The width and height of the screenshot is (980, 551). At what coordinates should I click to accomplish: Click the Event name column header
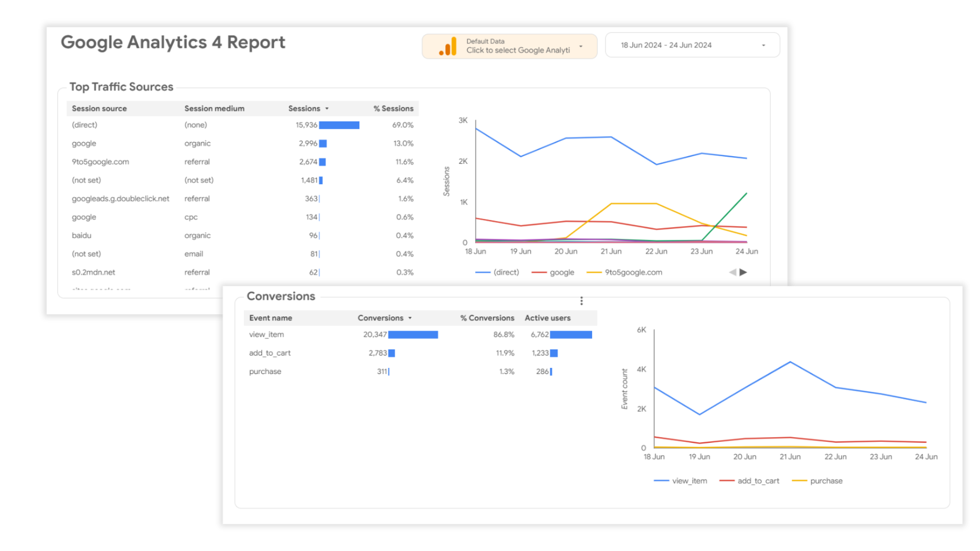pos(271,318)
